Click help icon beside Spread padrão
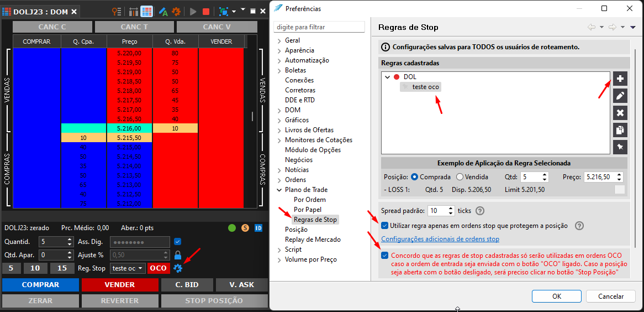 480,211
